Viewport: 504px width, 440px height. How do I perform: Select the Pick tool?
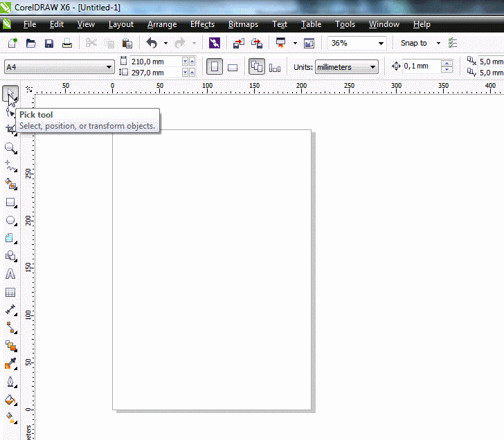10,93
